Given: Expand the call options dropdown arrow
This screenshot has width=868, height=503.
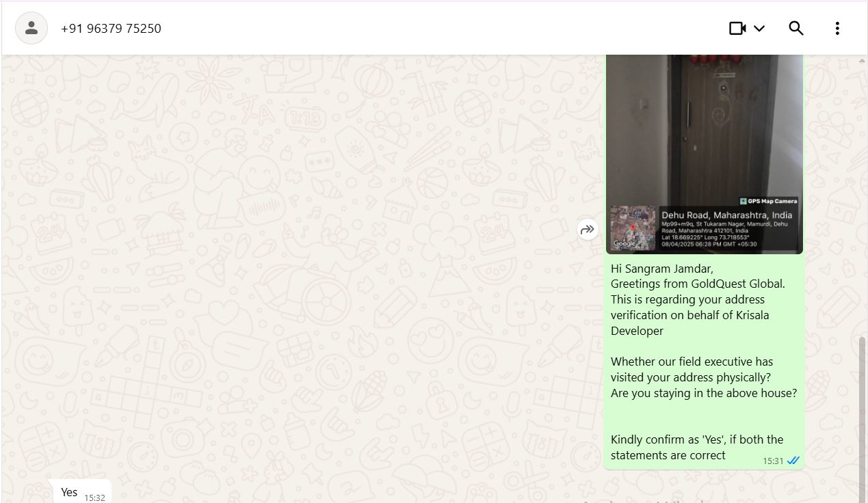Looking at the screenshot, I should tap(759, 28).
